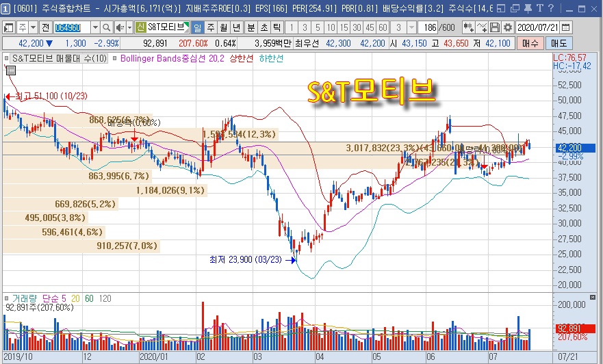Screen dimensions: 603x364
Task: Open chart settings gear icon
Action: (x=508, y=27)
